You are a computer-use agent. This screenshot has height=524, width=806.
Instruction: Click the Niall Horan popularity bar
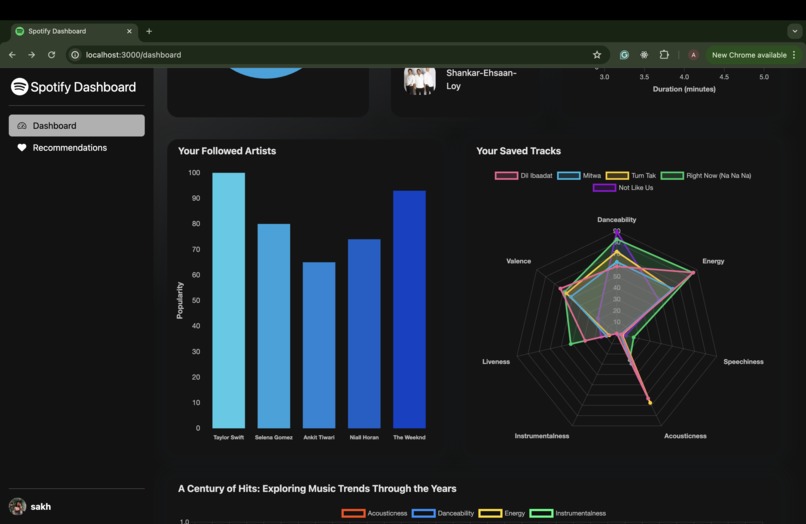coord(364,333)
